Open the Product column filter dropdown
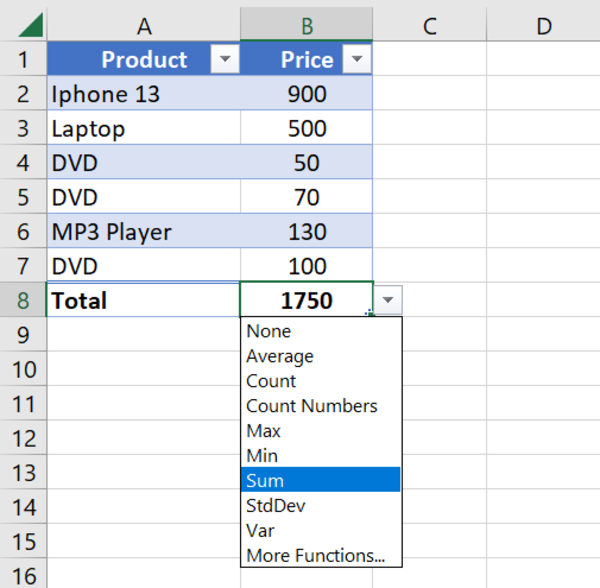The image size is (600, 588). click(225, 59)
